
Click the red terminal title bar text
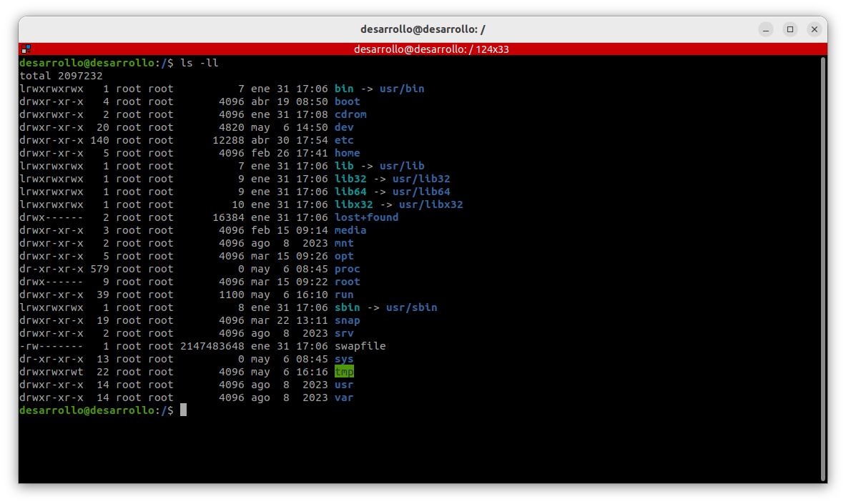[x=431, y=49]
